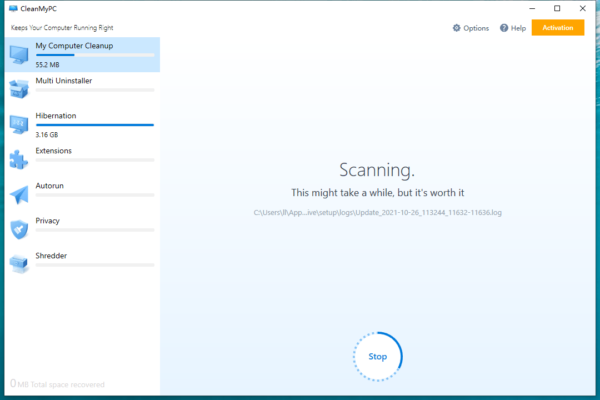The image size is (600, 400).
Task: Click the Autorun paper plane icon
Action: click(x=19, y=194)
